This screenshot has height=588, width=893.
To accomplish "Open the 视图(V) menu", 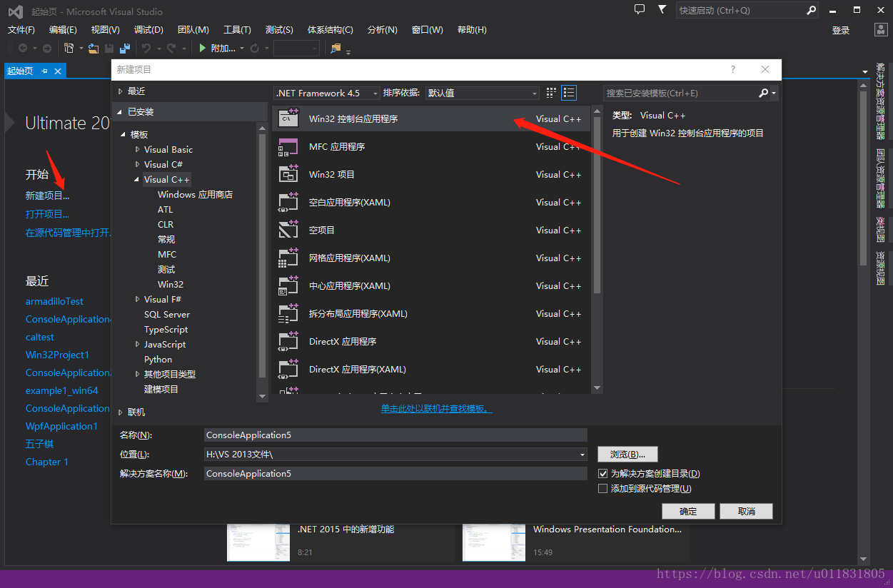I will (x=106, y=30).
